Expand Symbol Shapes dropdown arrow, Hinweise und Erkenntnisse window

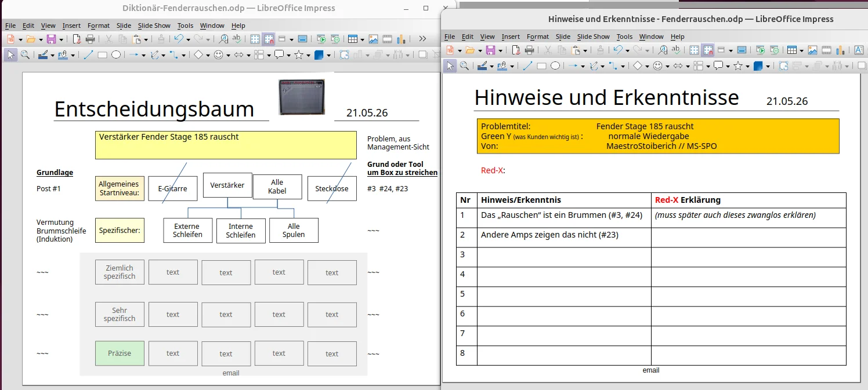[667, 67]
